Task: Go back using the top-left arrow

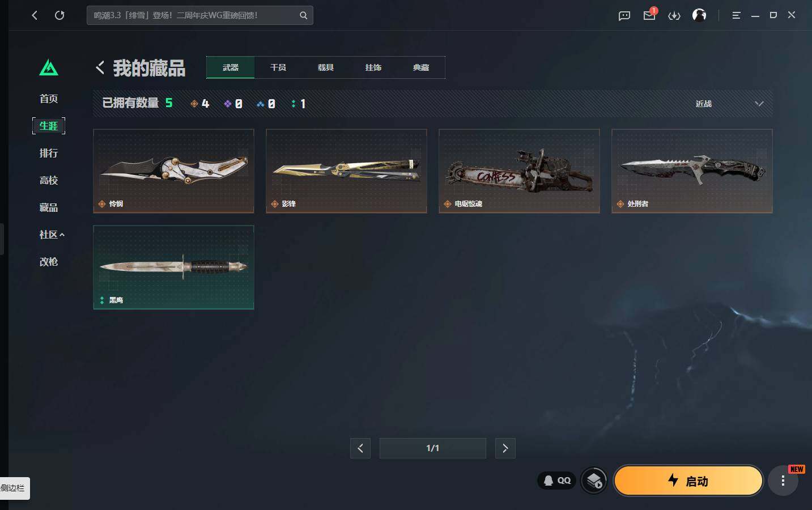Action: [35, 15]
